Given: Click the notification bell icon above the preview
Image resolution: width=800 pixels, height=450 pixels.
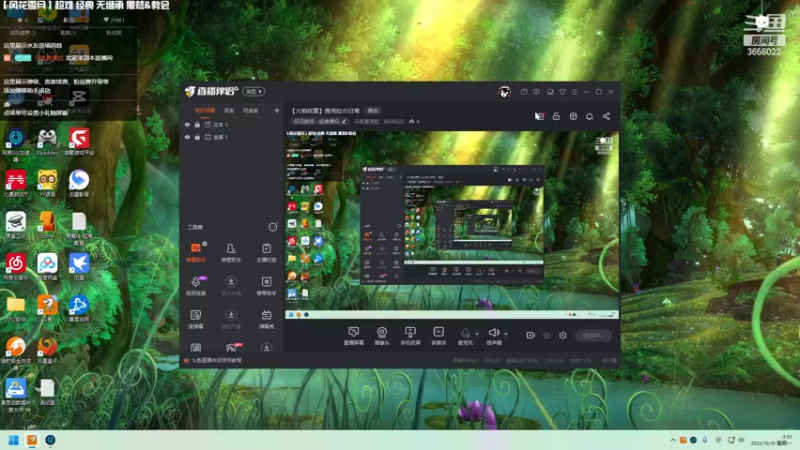Looking at the screenshot, I should click(589, 116).
